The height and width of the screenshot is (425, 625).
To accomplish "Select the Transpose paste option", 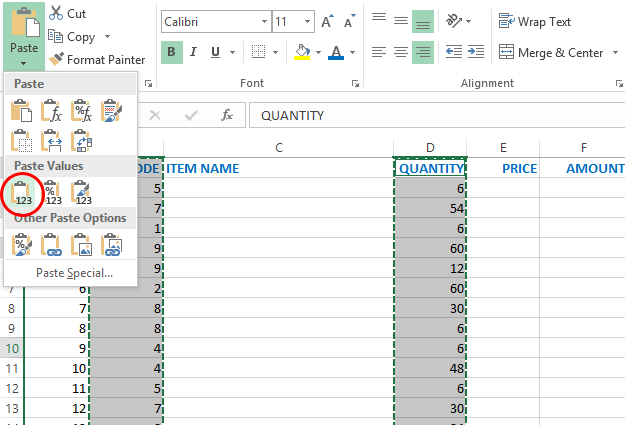I will pyautogui.click(x=82, y=140).
